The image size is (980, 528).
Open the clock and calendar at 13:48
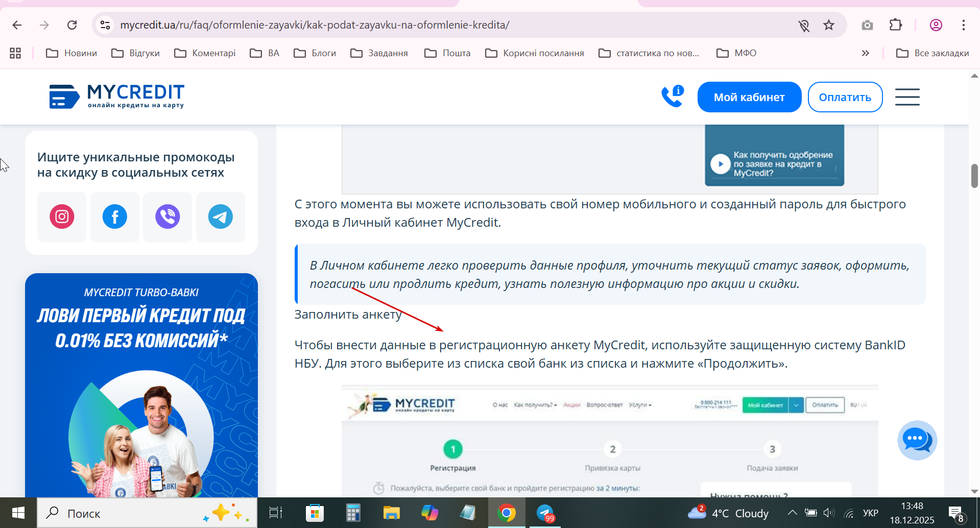pos(912,513)
